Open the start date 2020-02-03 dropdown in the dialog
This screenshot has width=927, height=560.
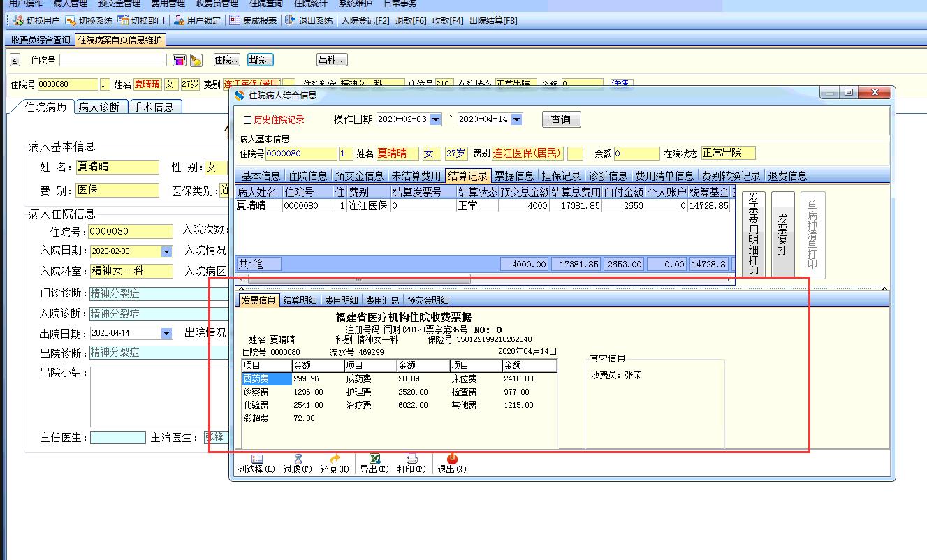pos(436,119)
